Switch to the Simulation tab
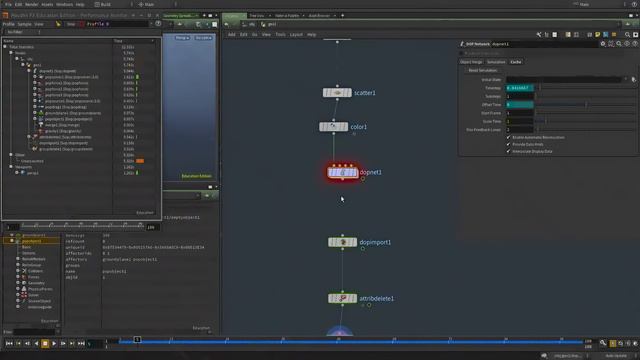Image resolution: width=640 pixels, height=360 pixels. coord(496,62)
